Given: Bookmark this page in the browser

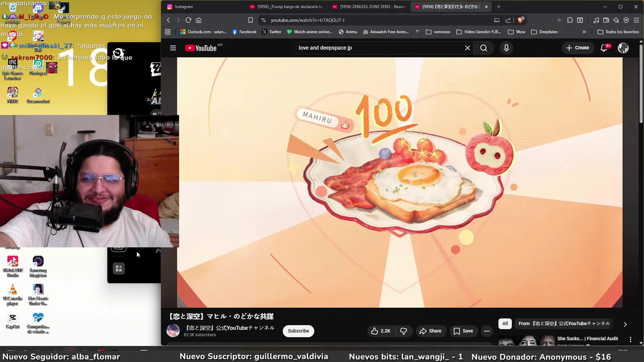Looking at the screenshot, I should [x=250, y=20].
